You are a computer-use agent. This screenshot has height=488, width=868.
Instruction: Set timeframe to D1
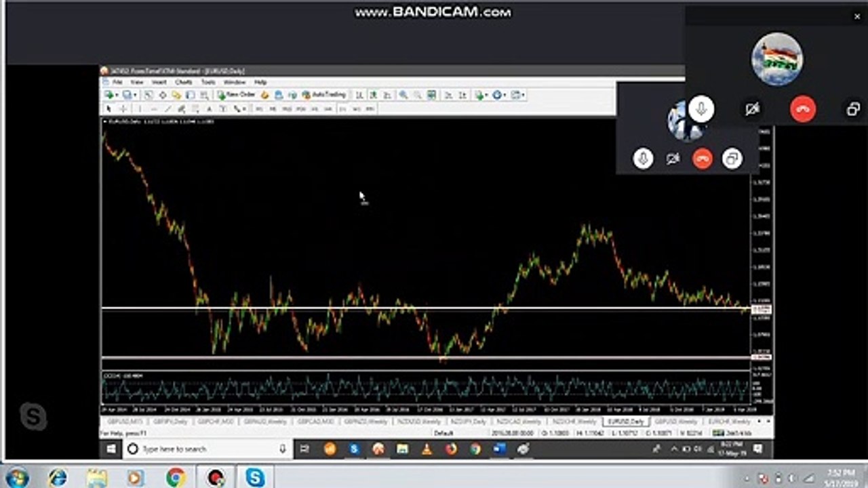click(x=342, y=109)
